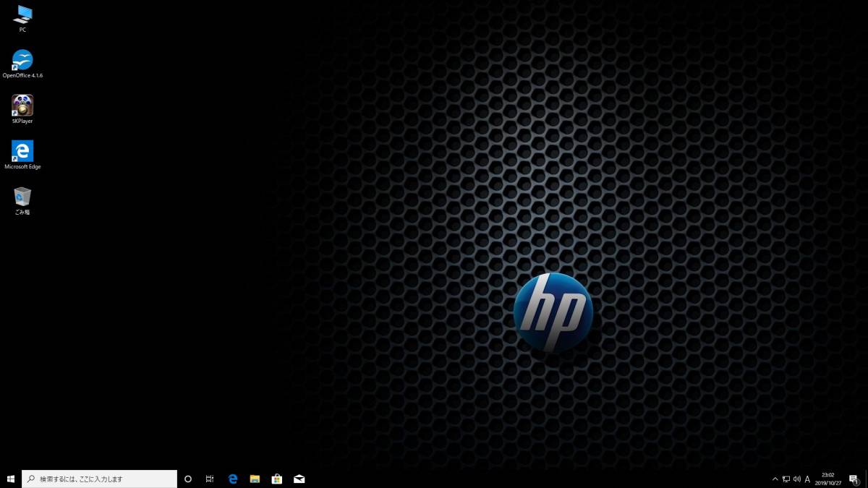The height and width of the screenshot is (488, 868).
Task: Open File Explorer from the taskbar
Action: 255,479
